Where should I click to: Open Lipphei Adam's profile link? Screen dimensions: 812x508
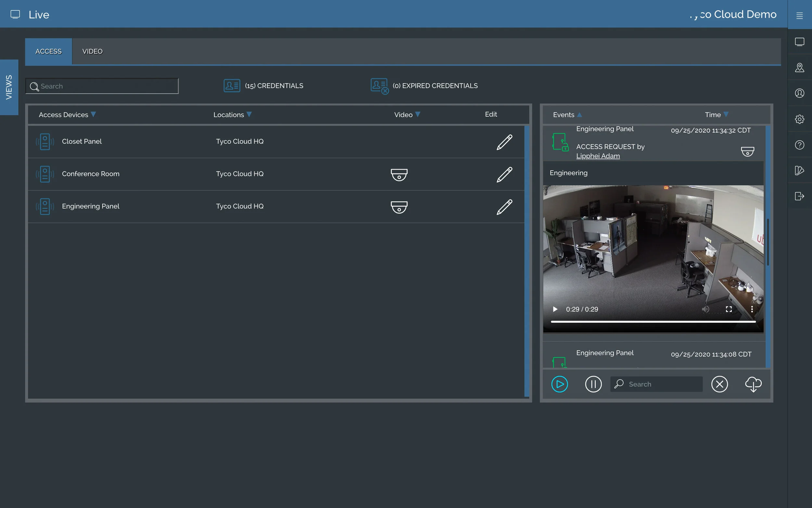(x=598, y=156)
